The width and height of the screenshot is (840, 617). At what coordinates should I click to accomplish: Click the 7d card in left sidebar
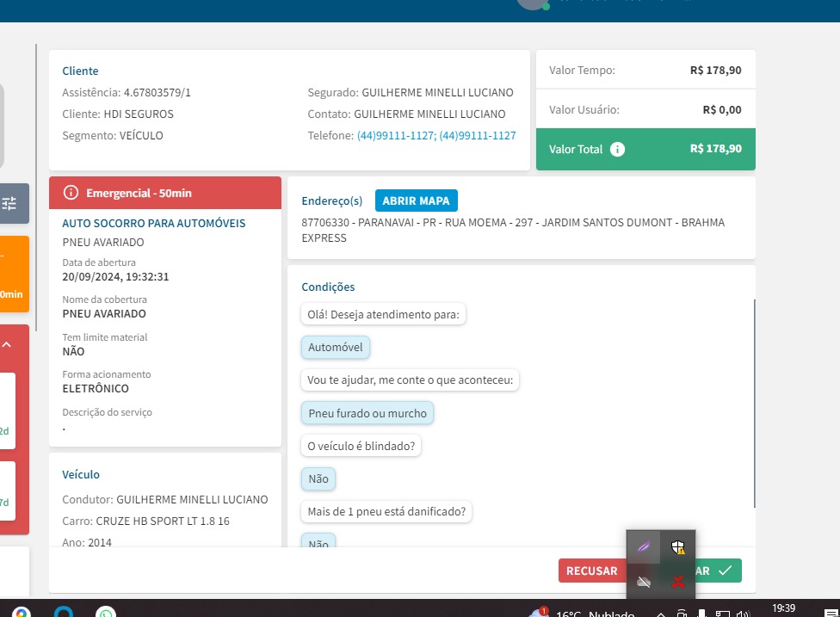click(x=8, y=491)
